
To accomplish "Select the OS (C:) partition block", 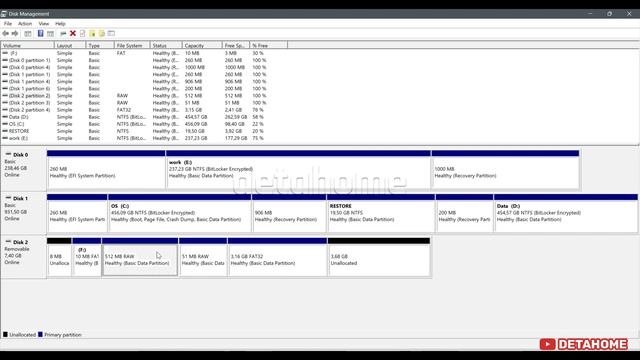I will tap(180, 213).
